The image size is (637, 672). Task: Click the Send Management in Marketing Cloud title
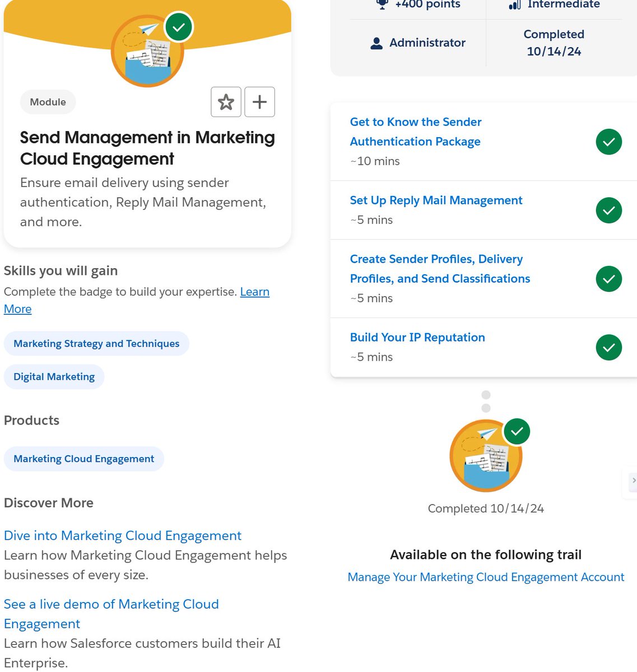point(147,148)
